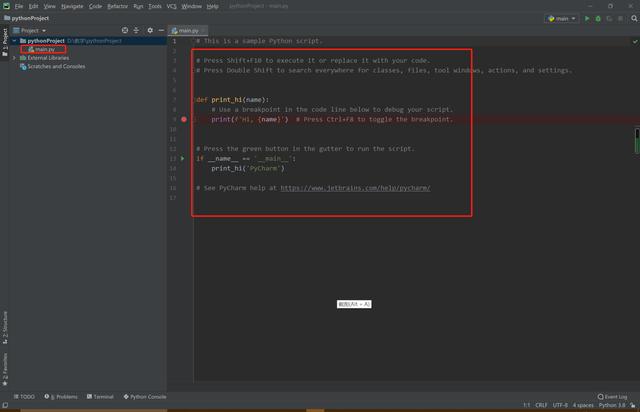The width and height of the screenshot is (640, 412).
Task: Run the main configuration with green play button
Action: click(x=587, y=18)
